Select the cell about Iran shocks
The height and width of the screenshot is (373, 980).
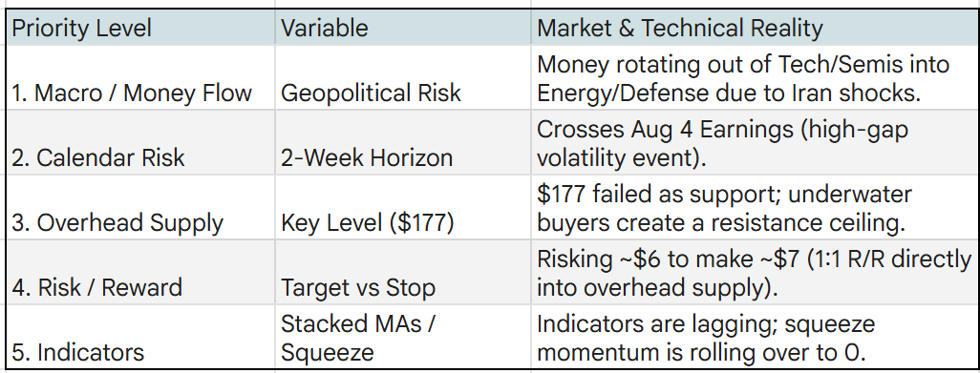tap(753, 78)
